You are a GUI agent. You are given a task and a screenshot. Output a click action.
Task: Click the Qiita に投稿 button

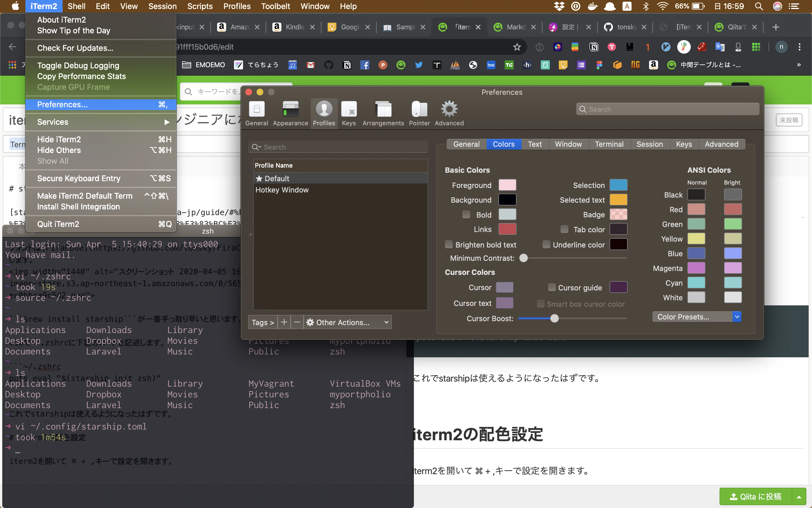pyautogui.click(x=756, y=497)
